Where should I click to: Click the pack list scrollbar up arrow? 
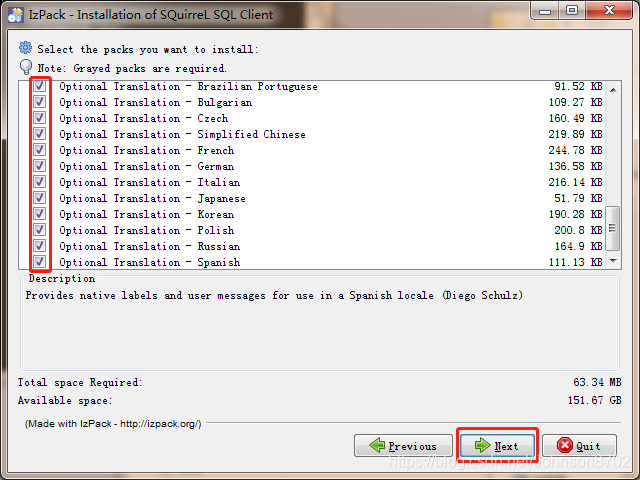pos(613,90)
